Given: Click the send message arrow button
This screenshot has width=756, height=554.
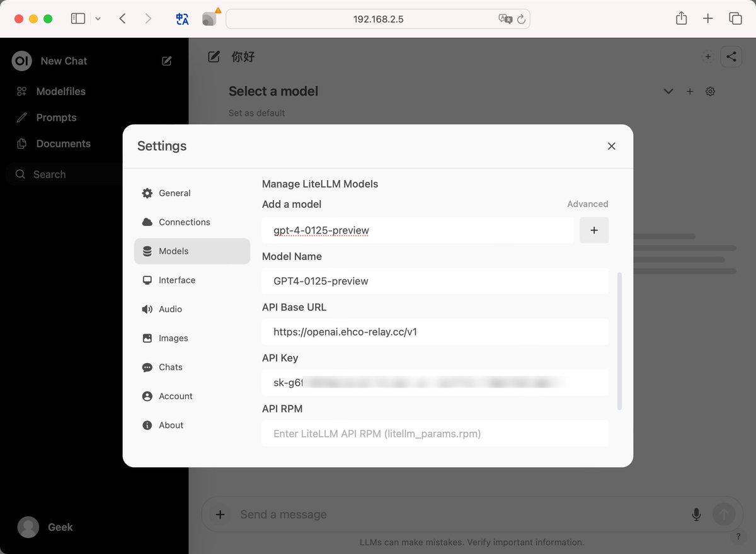Looking at the screenshot, I should pos(724,514).
